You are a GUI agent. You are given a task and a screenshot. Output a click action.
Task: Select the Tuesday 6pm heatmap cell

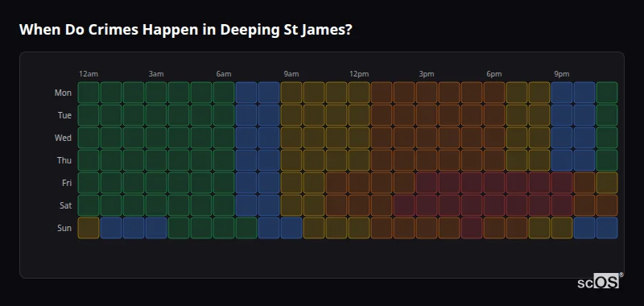pyautogui.click(x=494, y=115)
